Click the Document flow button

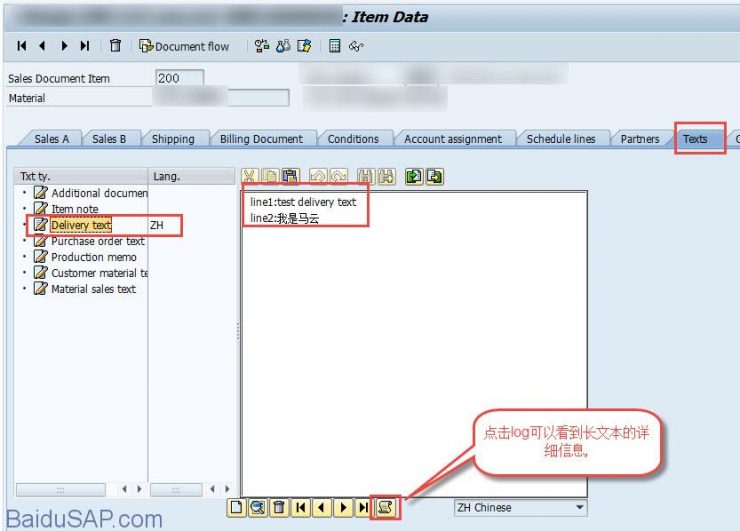184,46
